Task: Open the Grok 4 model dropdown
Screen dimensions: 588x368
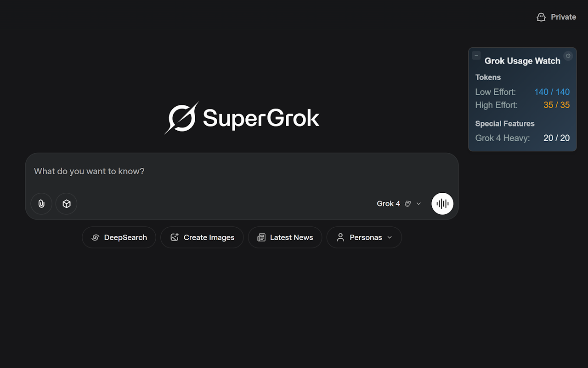Action: (418, 203)
